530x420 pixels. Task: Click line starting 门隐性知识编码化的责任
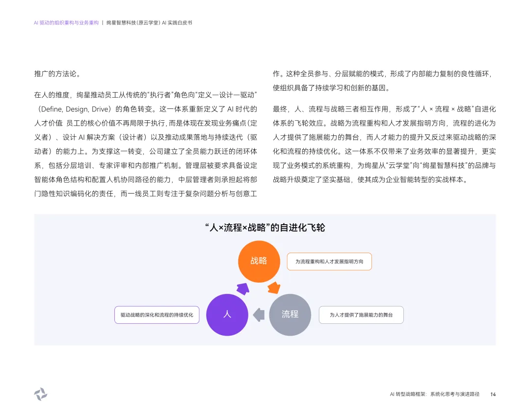146,194
